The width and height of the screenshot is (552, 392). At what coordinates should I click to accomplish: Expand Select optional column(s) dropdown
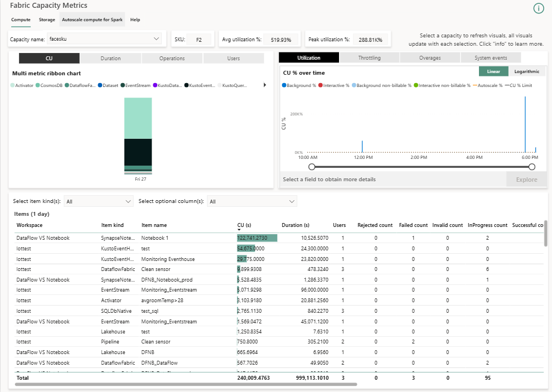pos(252,201)
